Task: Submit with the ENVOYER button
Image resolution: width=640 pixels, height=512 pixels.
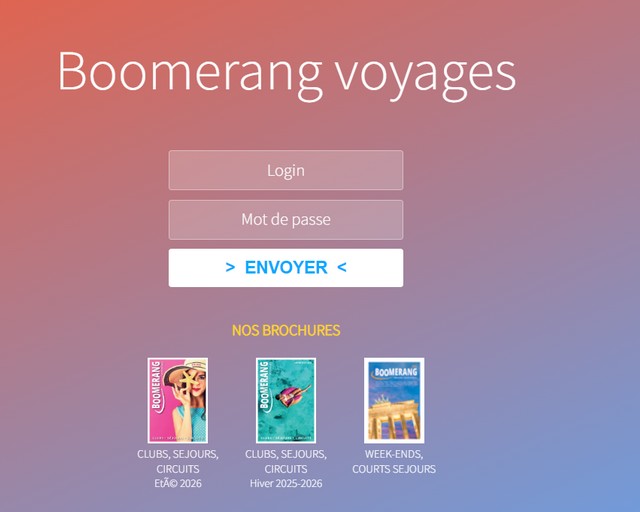Action: 286,268
